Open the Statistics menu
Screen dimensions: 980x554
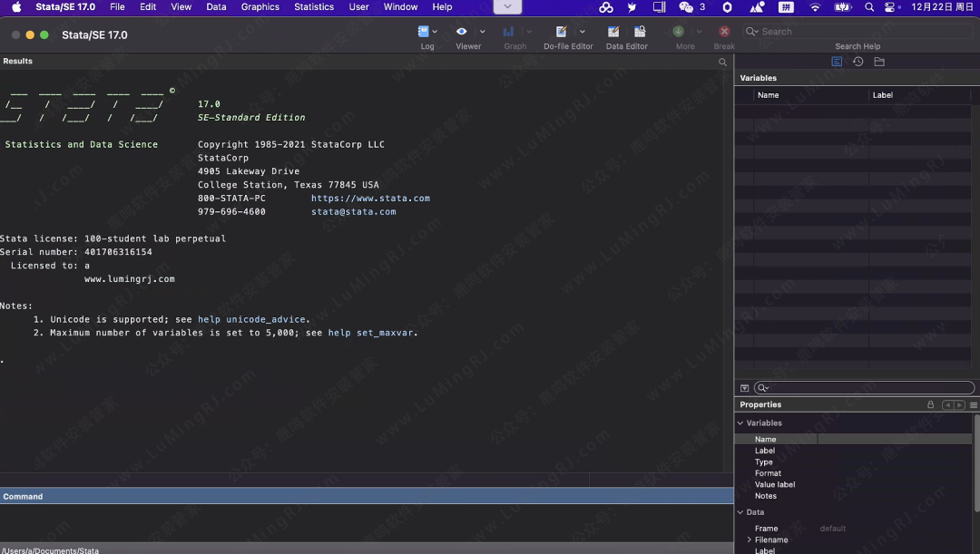point(314,7)
